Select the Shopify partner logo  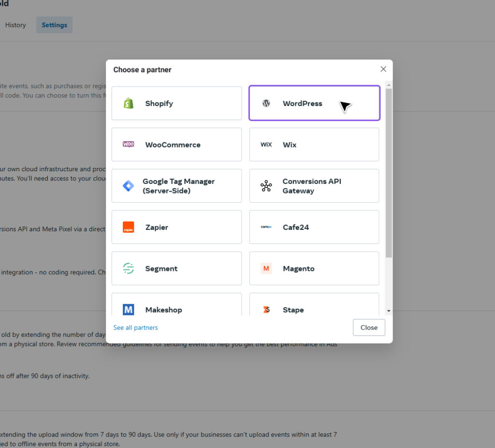point(128,103)
